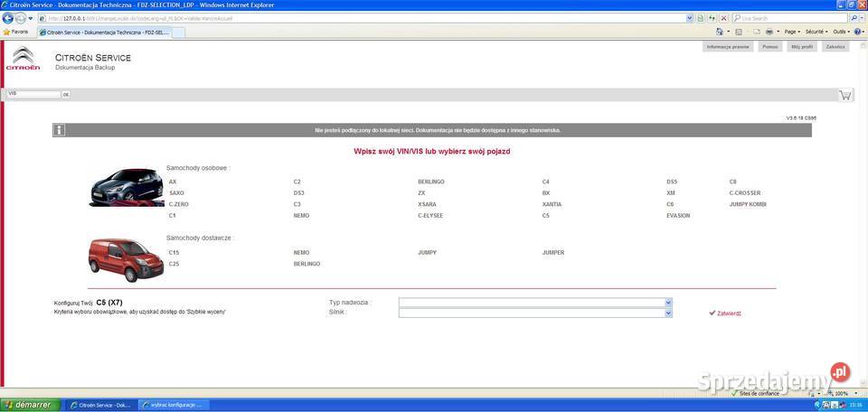Expand the Typ nadwozia dropdown

click(x=668, y=303)
